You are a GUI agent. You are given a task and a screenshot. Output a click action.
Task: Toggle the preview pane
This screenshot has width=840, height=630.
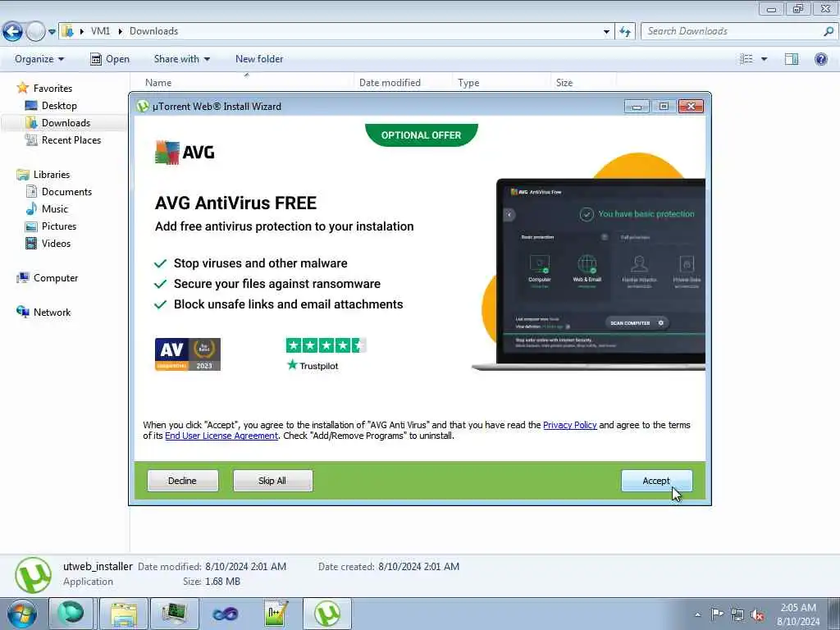pos(792,59)
